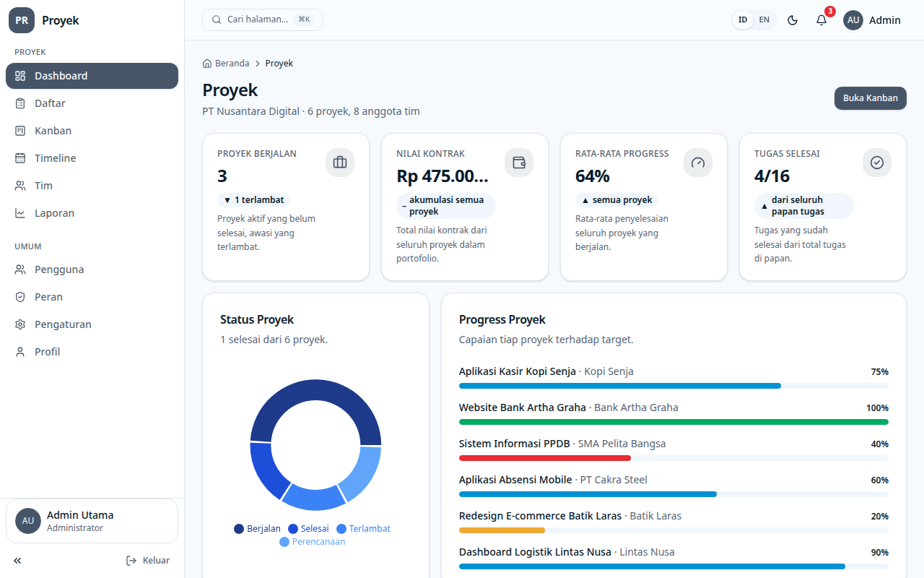Click the Profil person icon

click(x=20, y=352)
